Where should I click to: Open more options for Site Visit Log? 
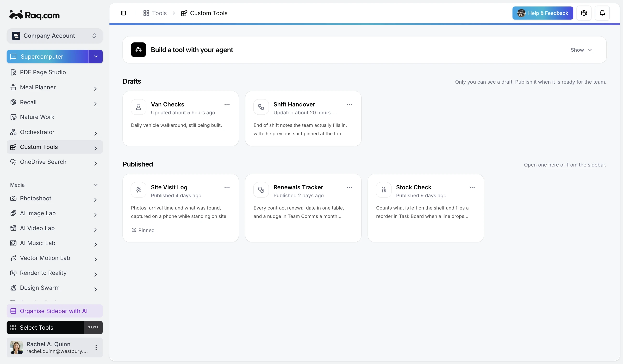click(x=227, y=187)
